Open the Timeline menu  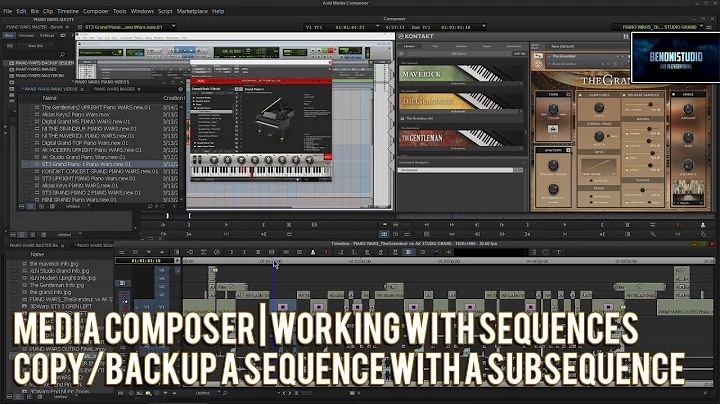(x=68, y=11)
